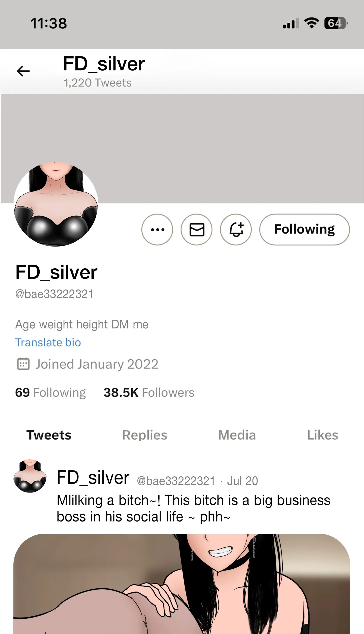Toggle the Following button to unfollow
This screenshot has height=634, width=364.
(304, 229)
